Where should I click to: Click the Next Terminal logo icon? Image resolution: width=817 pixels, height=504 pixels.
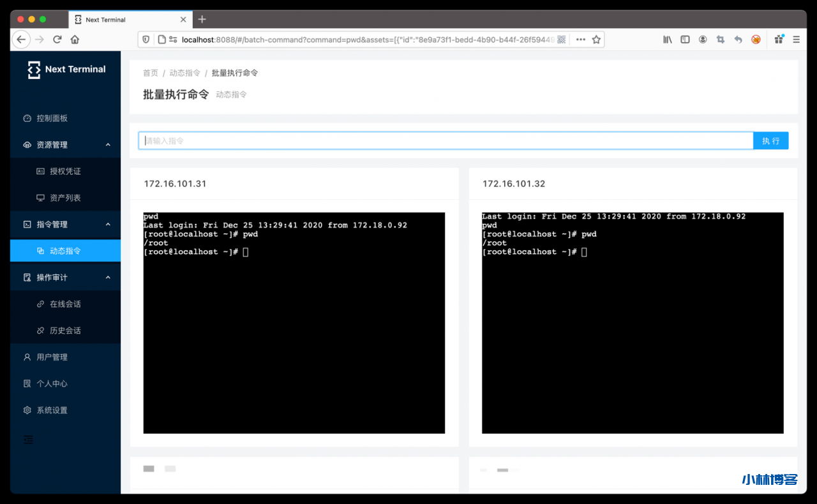coord(34,70)
